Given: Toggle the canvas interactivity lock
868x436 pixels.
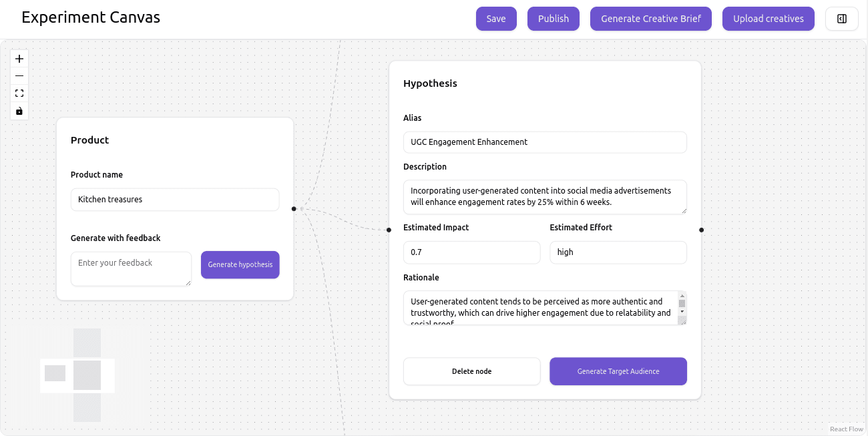Looking at the screenshot, I should coord(19,111).
